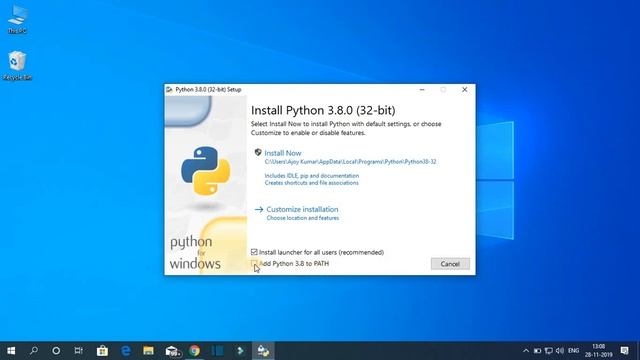
Task: Open File Explorer from taskbar
Action: point(149,351)
